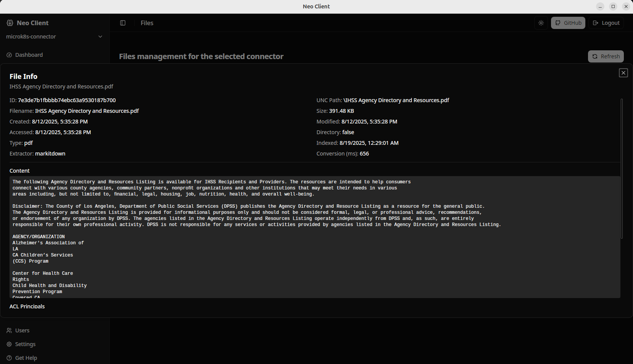The width and height of the screenshot is (633, 364).
Task: Click the GitHub button
Action: point(568,23)
